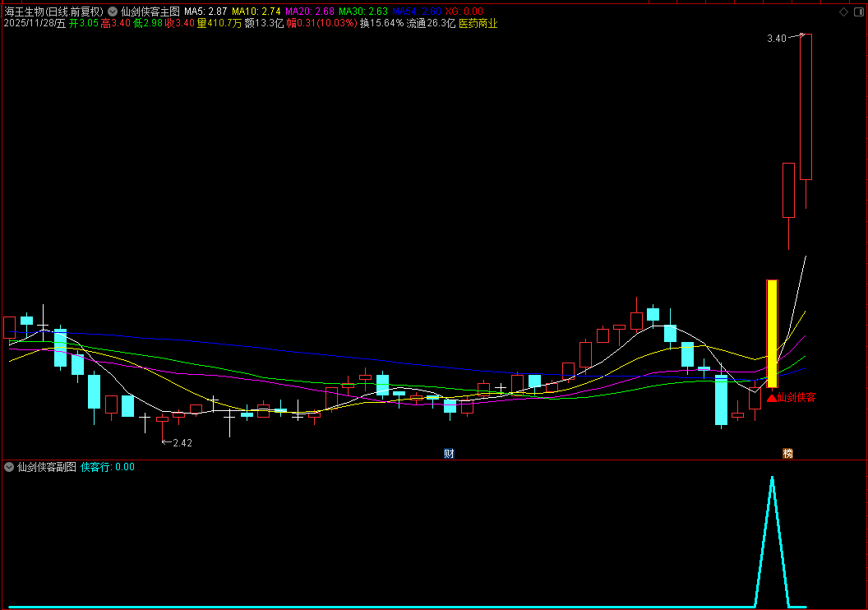Open the dropdown arrow beside 仙剑侠客副图
The height and width of the screenshot is (610, 868).
click(9, 467)
